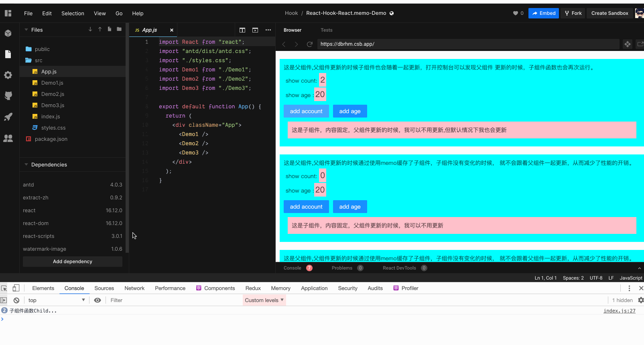The image size is (644, 345).
Task: Click the download arrow in Files header
Action: [x=90, y=29]
